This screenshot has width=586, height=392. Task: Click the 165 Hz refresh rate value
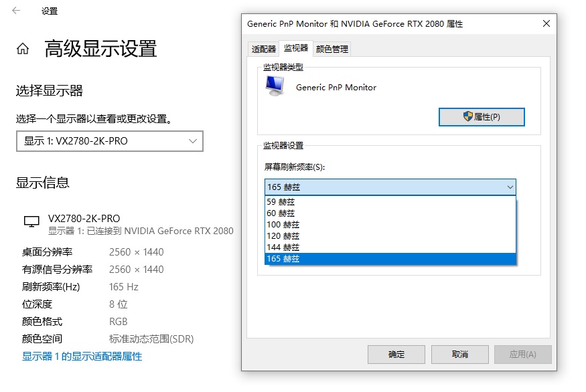coord(124,287)
